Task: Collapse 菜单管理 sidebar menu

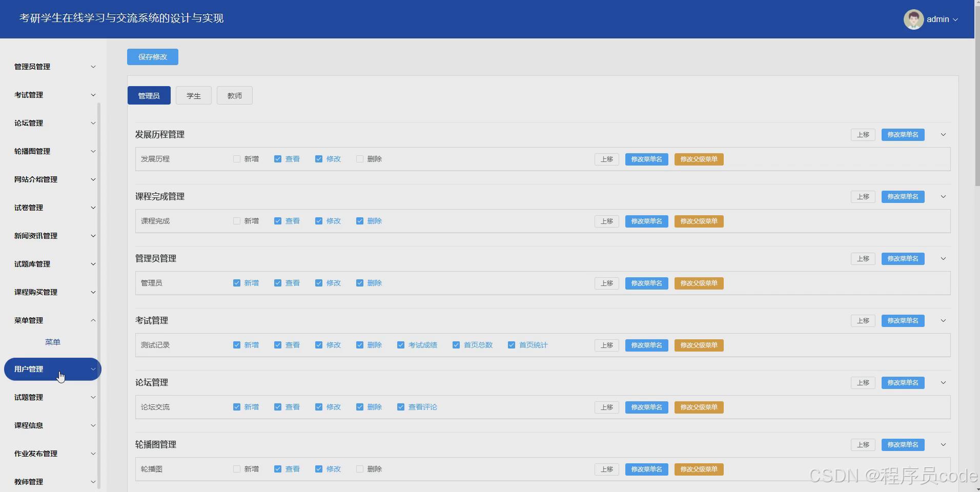Action: tap(53, 320)
